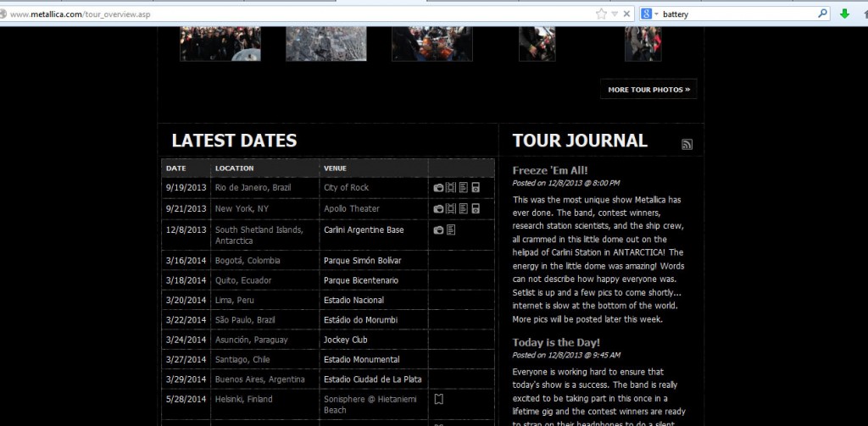The height and width of the screenshot is (426, 868).
Task: Click 'Estadio Nacional' venue
Action: tap(353, 301)
